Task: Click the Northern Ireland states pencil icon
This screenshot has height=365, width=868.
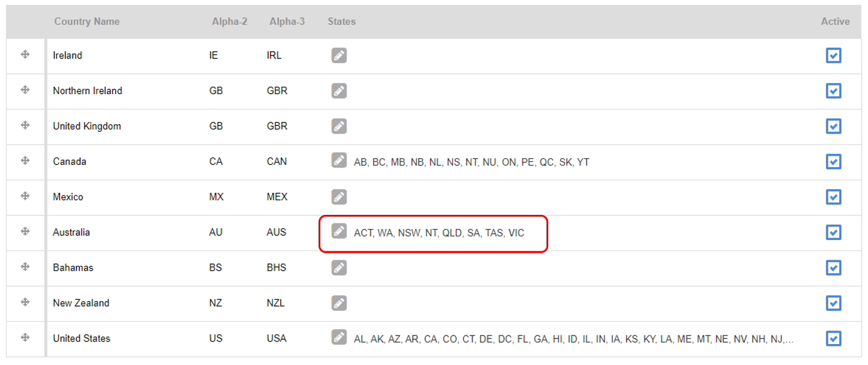Action: pyautogui.click(x=339, y=91)
